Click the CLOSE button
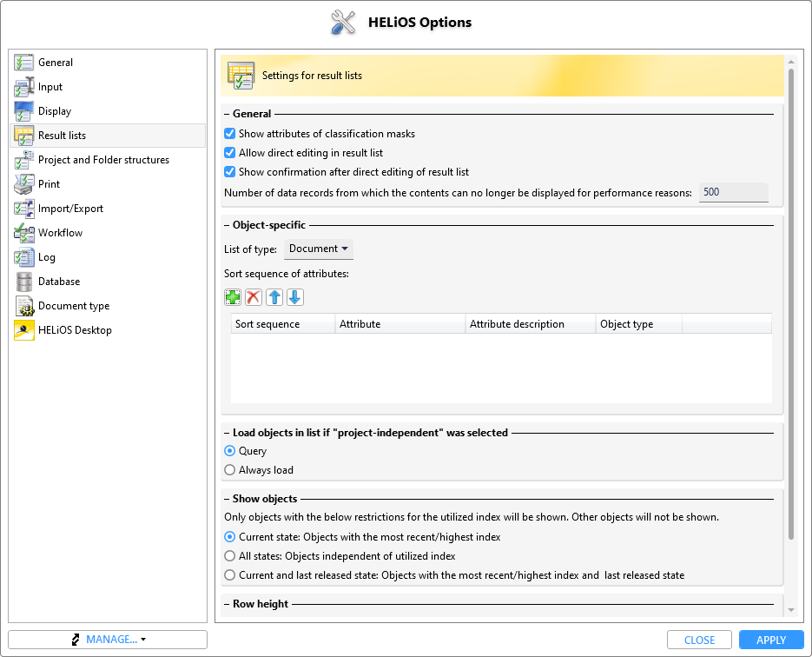This screenshot has width=812, height=657. (699, 640)
